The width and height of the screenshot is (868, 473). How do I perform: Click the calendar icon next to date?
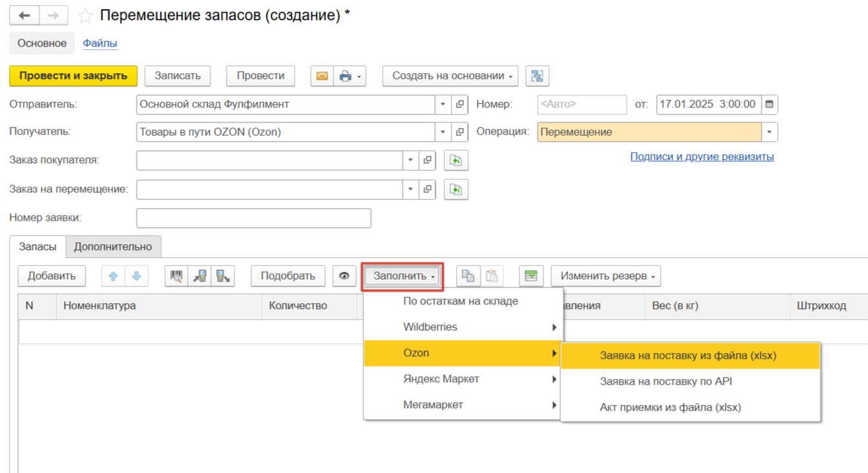769,104
